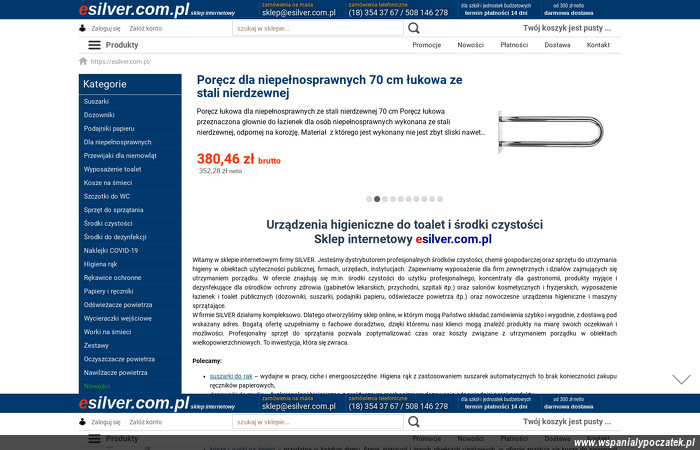Click the search magnifier icon in top header
The width and height of the screenshot is (700, 450).
pos(414,28)
